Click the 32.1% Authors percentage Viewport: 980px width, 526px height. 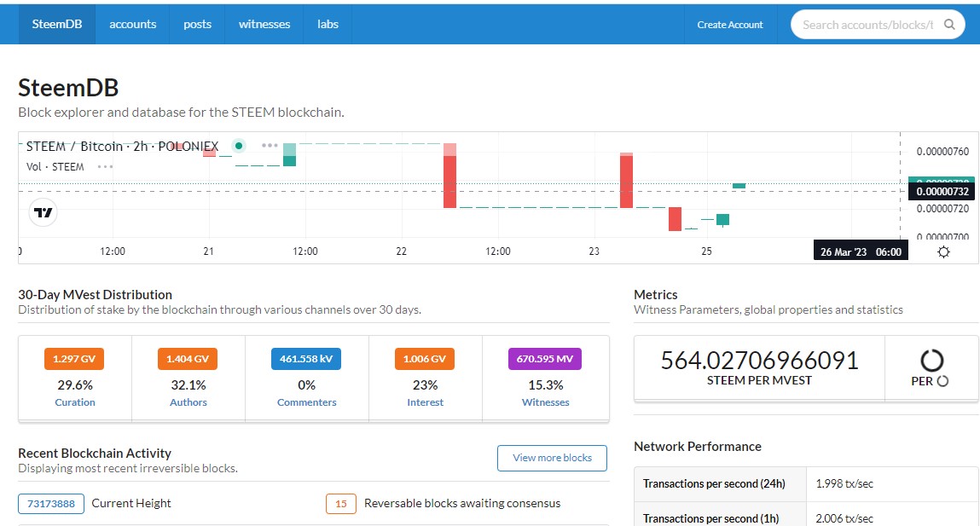pos(188,384)
